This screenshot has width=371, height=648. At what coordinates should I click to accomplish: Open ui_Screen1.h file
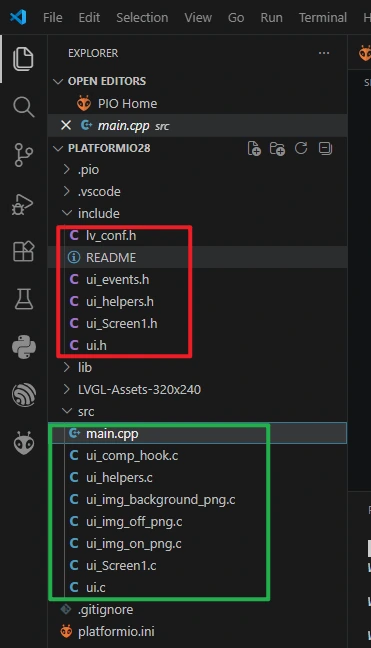click(197, 324)
